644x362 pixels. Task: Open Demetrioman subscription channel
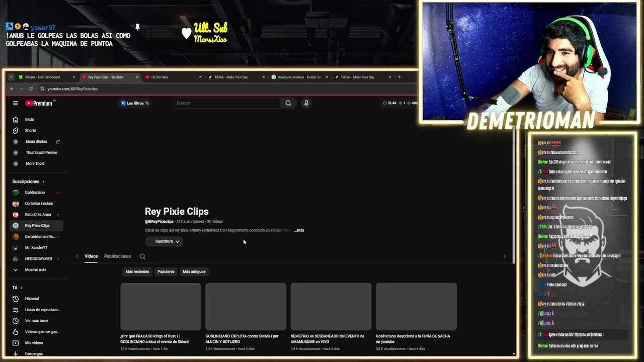tap(36, 237)
